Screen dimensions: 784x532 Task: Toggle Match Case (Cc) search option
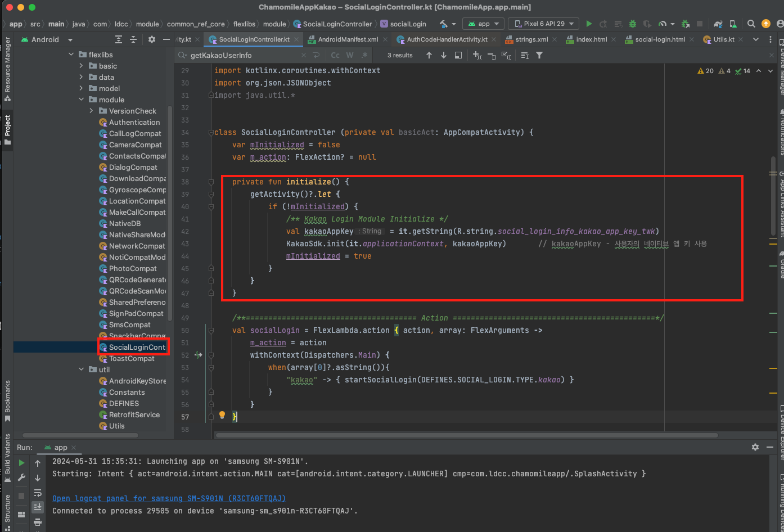(x=335, y=55)
